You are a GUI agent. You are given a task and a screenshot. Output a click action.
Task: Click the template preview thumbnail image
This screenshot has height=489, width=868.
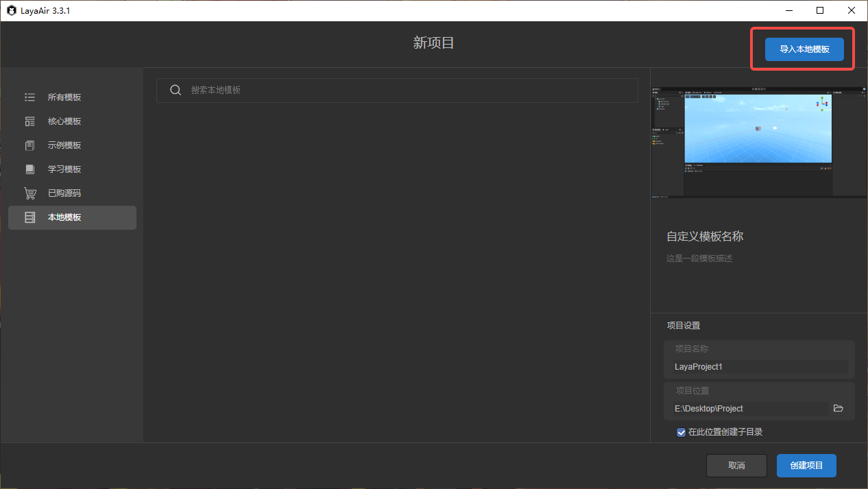(x=758, y=143)
